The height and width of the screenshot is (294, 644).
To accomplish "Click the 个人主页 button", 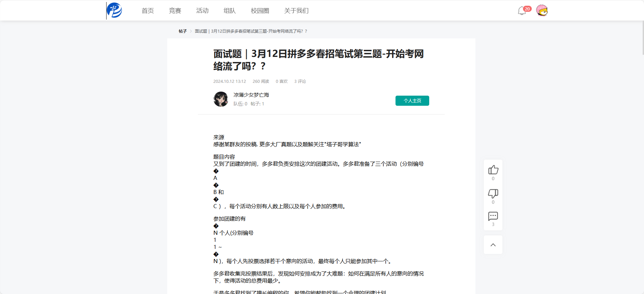I will [x=412, y=101].
